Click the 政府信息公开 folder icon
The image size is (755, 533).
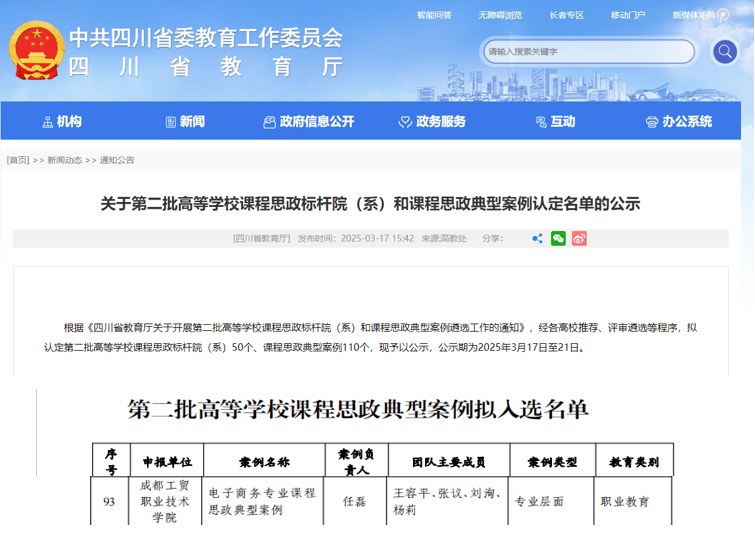[269, 122]
